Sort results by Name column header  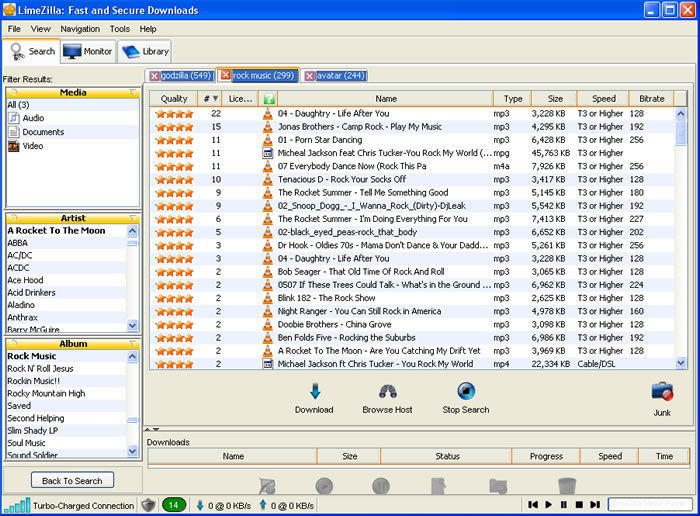pos(386,99)
